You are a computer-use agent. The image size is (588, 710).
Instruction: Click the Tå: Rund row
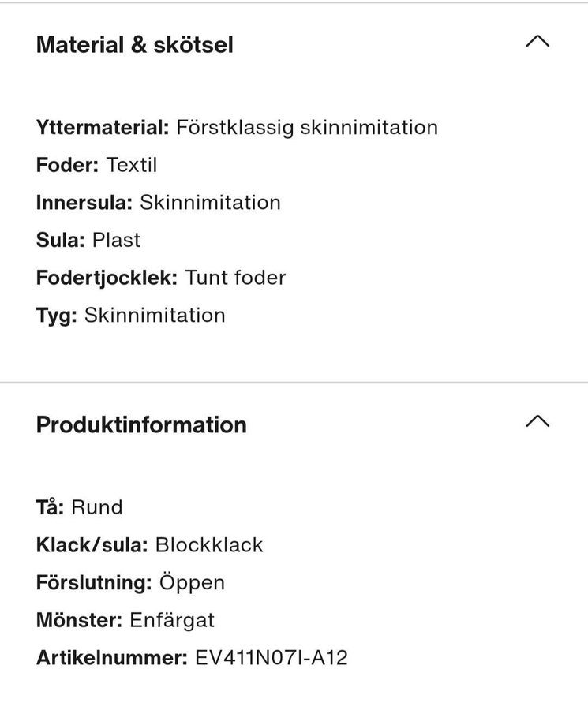(x=80, y=506)
